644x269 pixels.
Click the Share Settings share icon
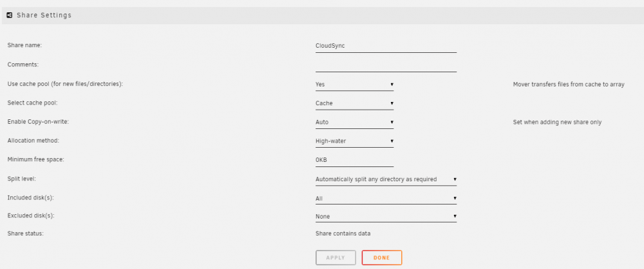coord(10,15)
